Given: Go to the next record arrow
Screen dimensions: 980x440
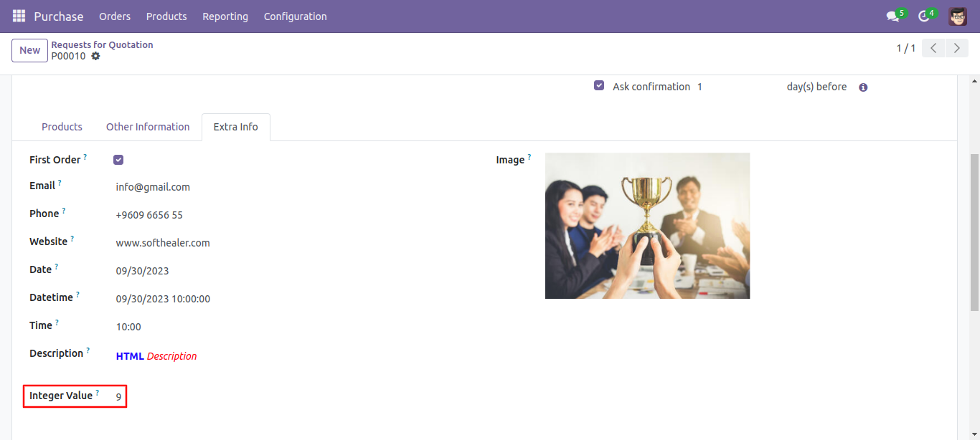Looking at the screenshot, I should point(956,48).
